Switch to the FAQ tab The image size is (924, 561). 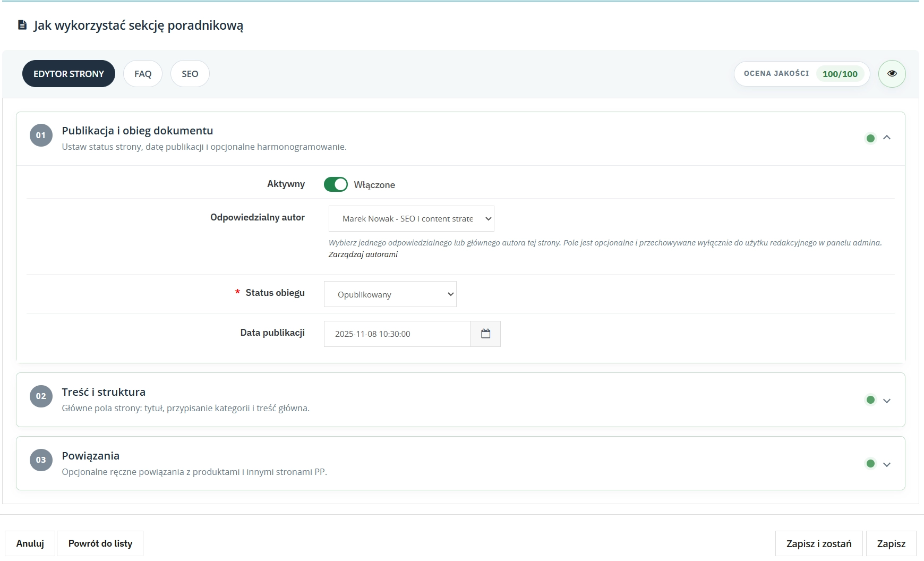(142, 73)
